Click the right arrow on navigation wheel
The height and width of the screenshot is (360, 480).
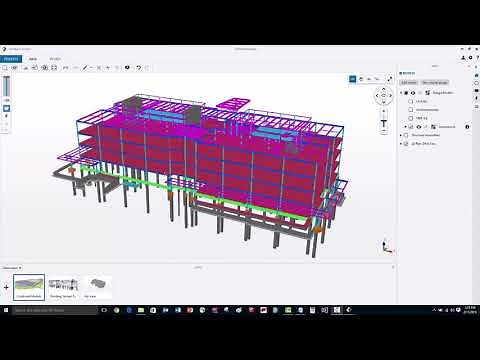click(390, 96)
